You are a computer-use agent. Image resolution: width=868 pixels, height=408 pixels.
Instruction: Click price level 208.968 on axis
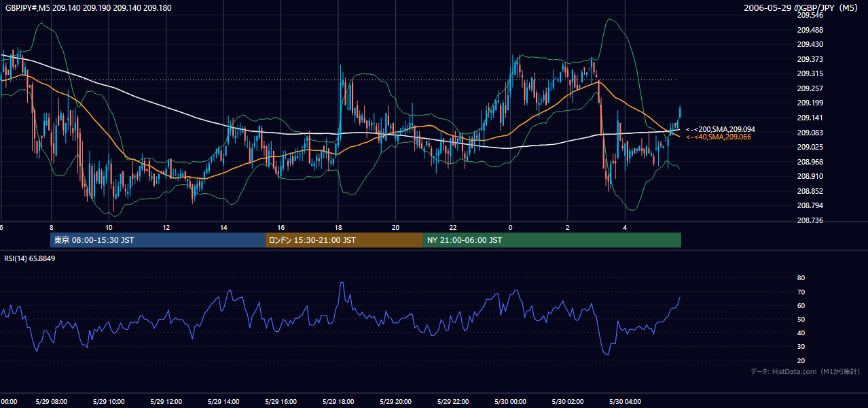pyautogui.click(x=810, y=162)
